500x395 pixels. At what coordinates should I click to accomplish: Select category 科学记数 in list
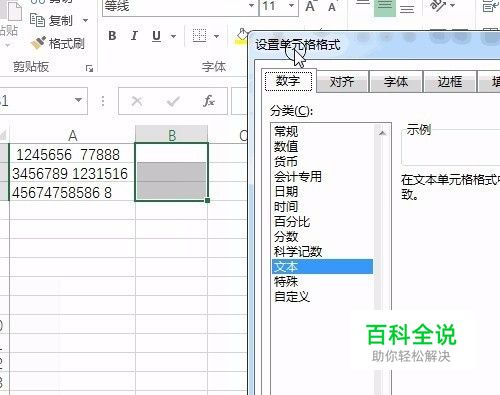point(322,251)
